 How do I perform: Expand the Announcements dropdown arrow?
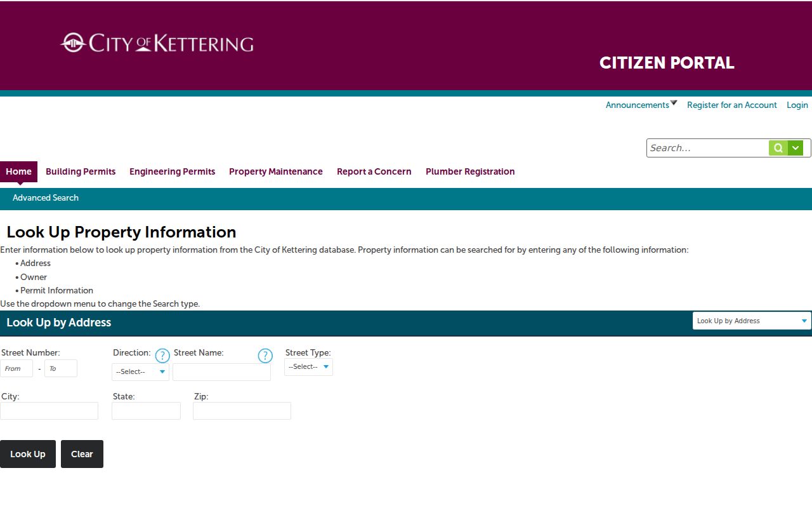[674, 103]
